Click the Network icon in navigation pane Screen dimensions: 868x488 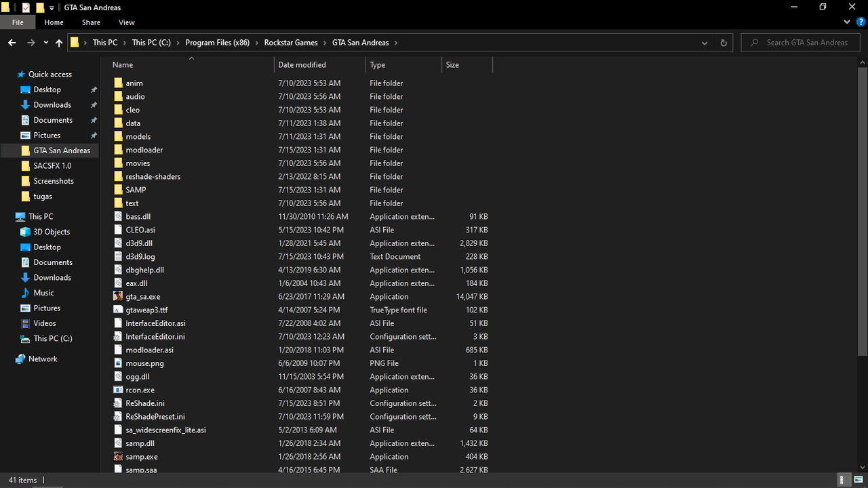[x=20, y=359]
